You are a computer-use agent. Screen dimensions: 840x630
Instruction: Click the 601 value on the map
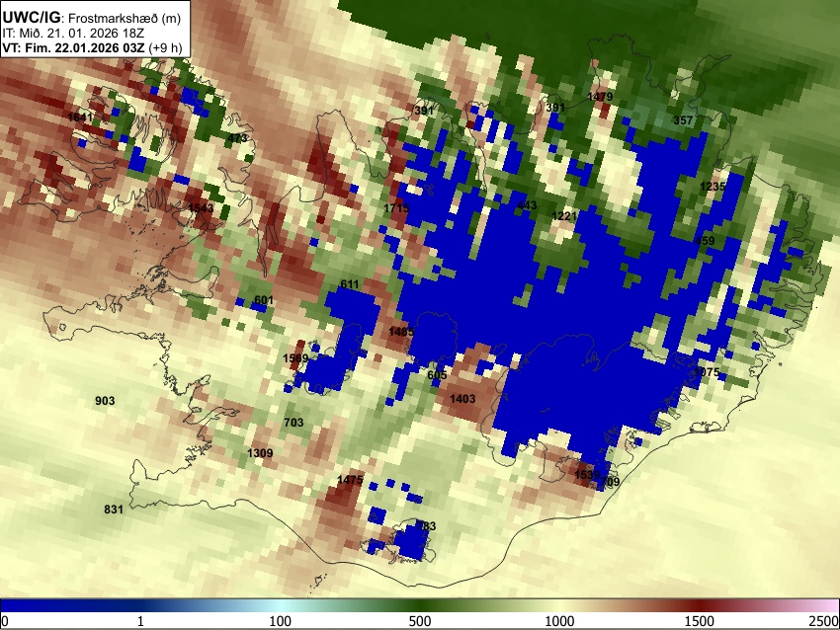[x=264, y=300]
